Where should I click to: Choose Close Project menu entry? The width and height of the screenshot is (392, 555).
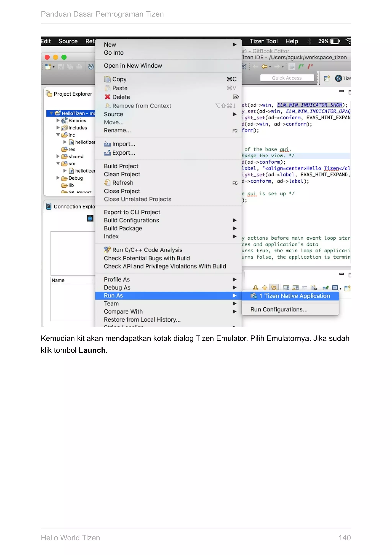[168, 191]
